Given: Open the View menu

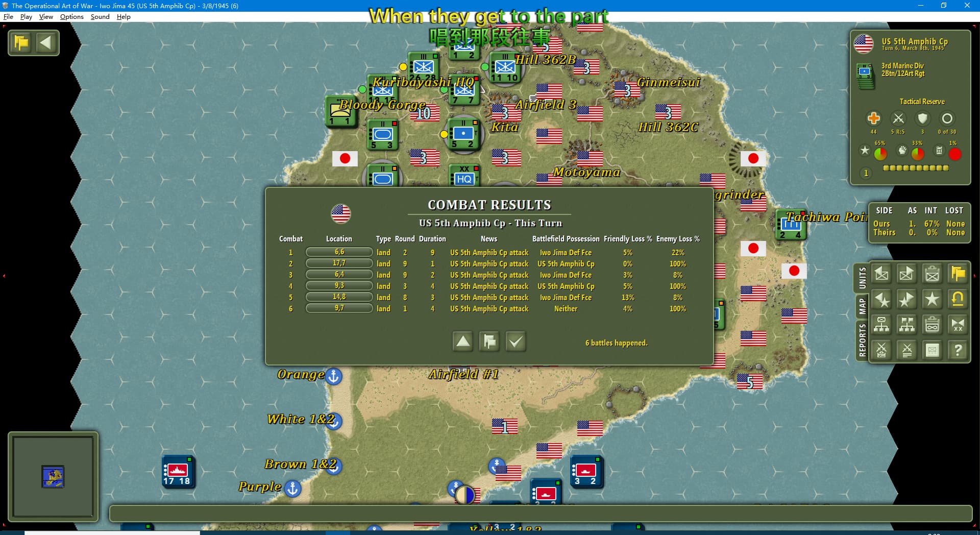Looking at the screenshot, I should click(46, 16).
